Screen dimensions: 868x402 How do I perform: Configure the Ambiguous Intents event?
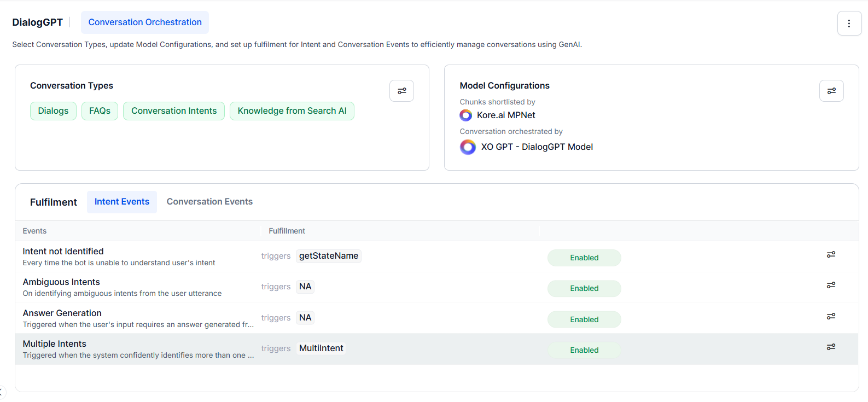830,286
